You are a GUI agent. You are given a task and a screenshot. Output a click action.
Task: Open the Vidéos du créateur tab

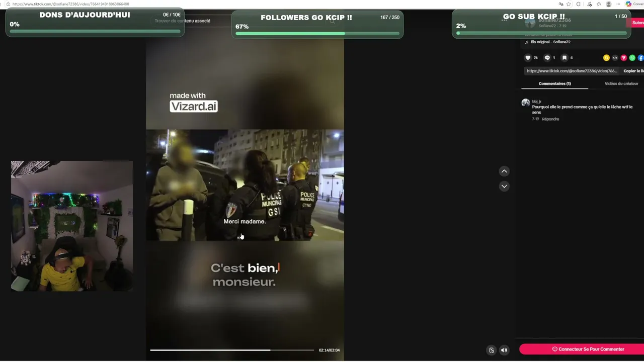621,83
